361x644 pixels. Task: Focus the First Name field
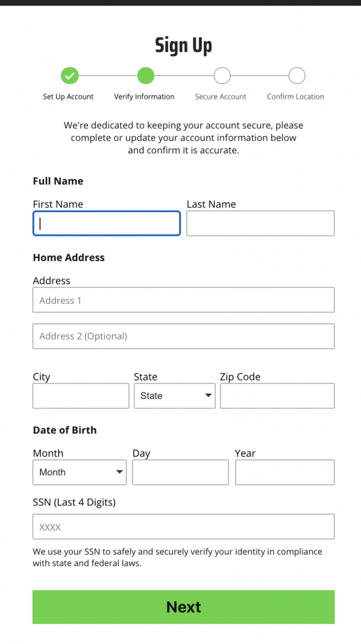tap(107, 223)
